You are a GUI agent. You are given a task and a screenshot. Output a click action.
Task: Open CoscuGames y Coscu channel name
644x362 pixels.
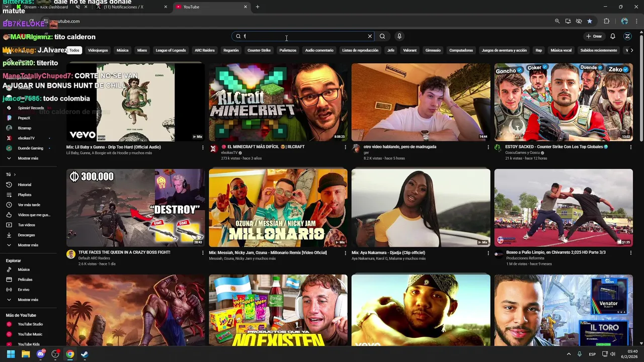(x=524, y=152)
